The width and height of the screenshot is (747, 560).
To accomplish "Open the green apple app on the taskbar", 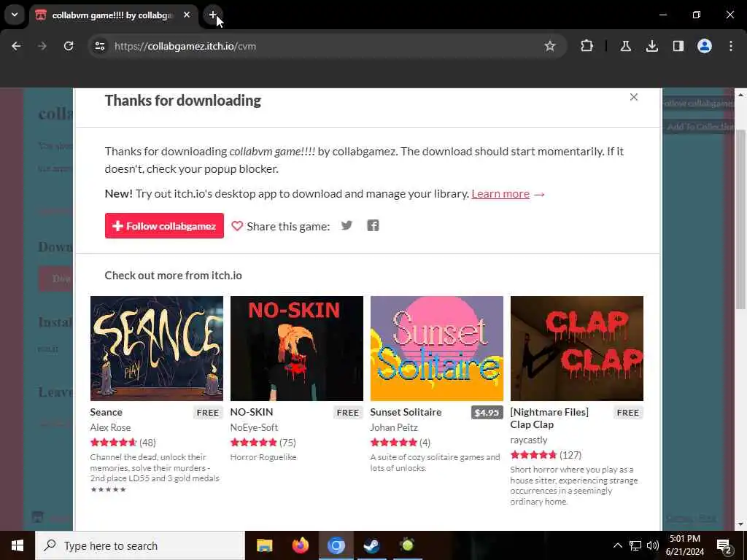I will coord(407,545).
